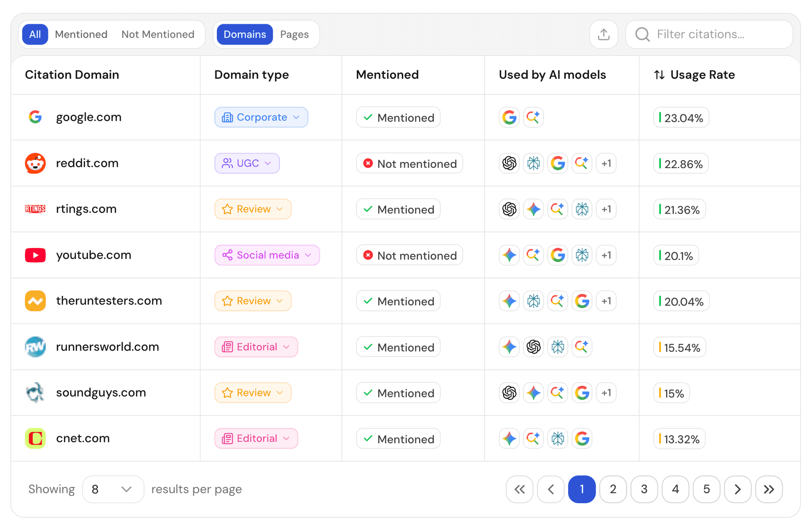
Task: Click the Runner's World logo icon
Action: point(35,347)
